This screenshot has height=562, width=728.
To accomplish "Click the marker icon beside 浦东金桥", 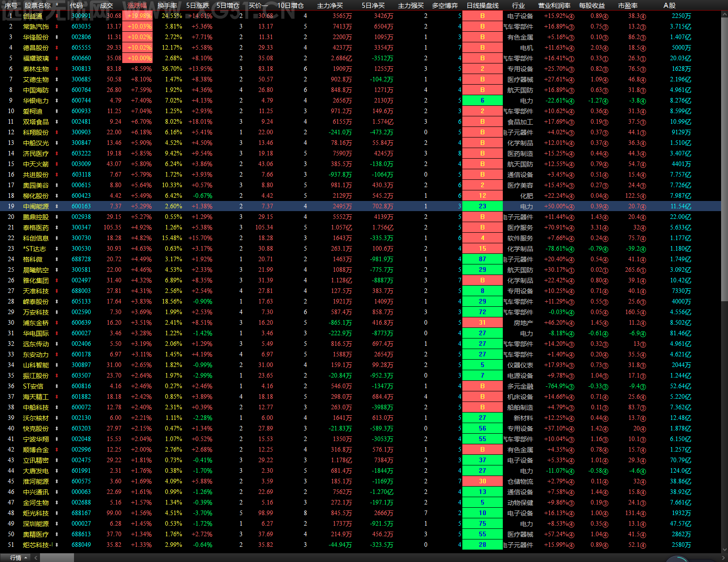I will 57,323.
